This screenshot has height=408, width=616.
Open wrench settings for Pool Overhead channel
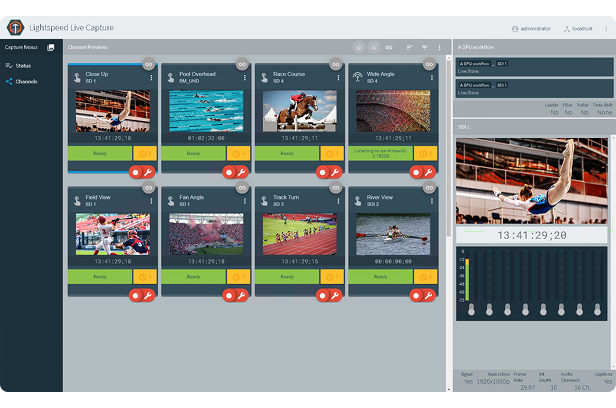pyautogui.click(x=242, y=172)
